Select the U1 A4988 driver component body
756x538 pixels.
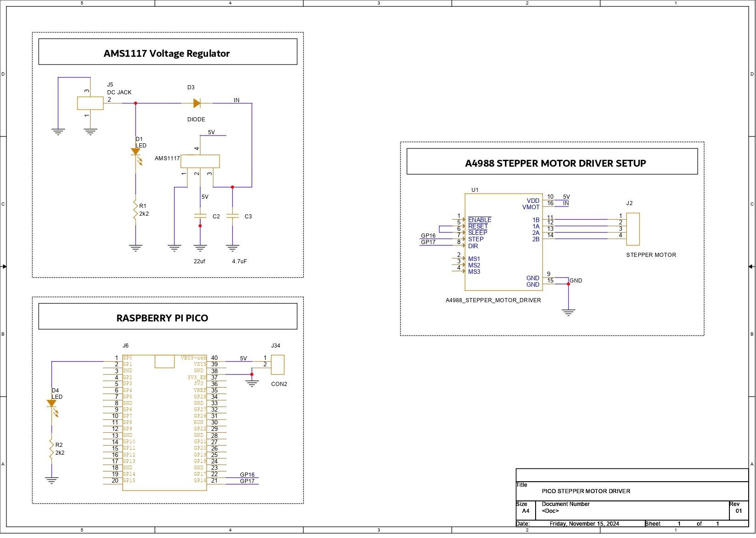[x=504, y=242]
